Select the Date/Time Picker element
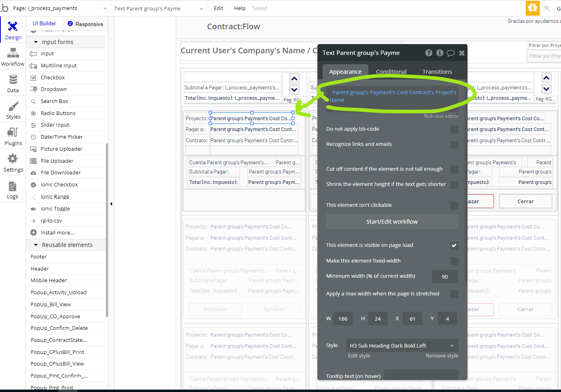The width and height of the screenshot is (561, 392). click(66, 137)
